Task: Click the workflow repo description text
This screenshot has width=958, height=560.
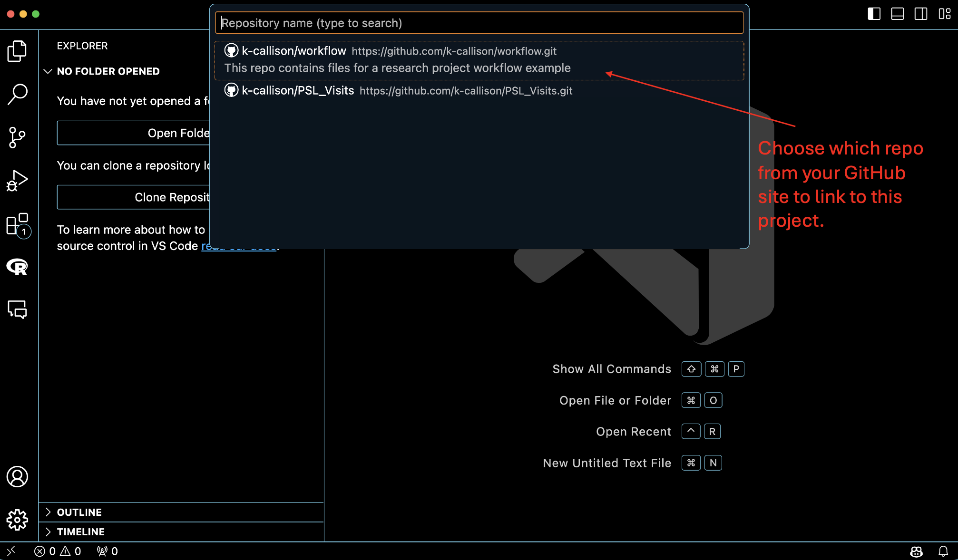Action: click(x=397, y=68)
